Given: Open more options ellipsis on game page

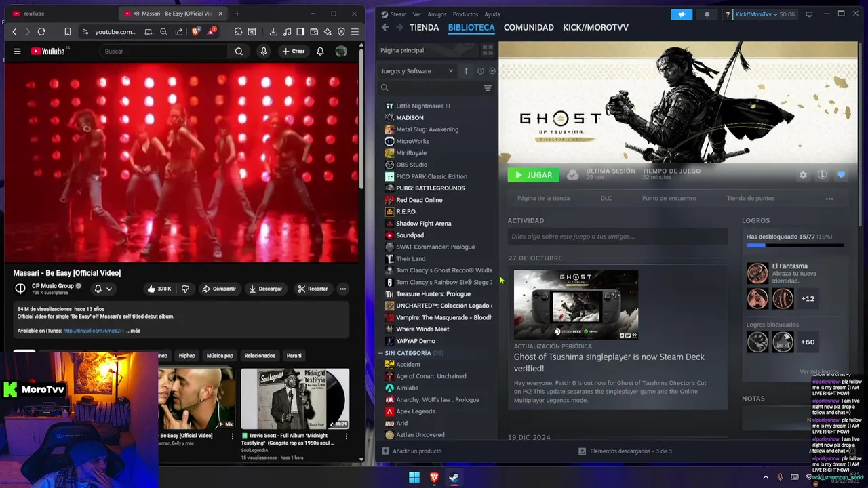Looking at the screenshot, I should (x=829, y=199).
